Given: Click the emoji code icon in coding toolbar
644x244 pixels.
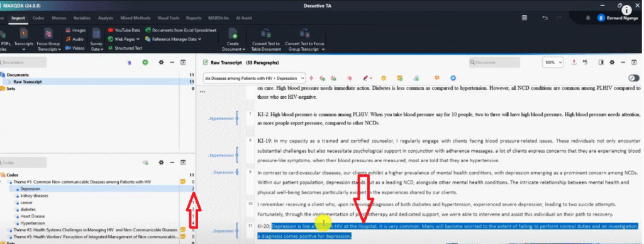Looking at the screenshot, I should coord(383,77).
